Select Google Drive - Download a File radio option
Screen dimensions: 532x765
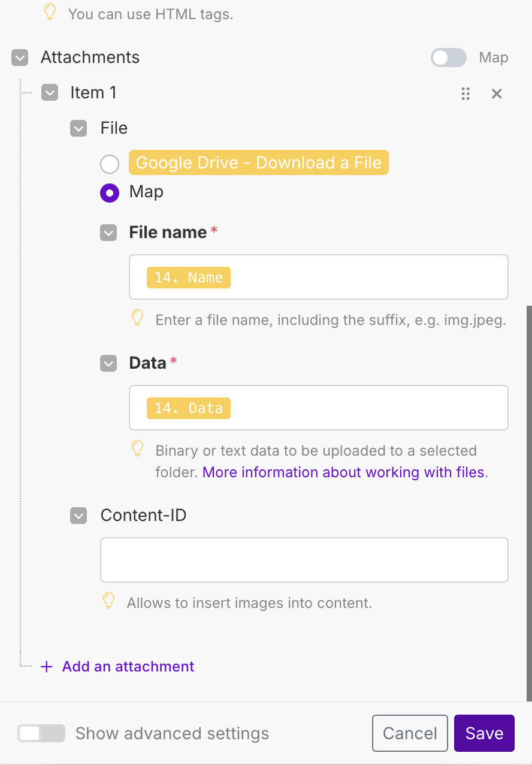110,164
